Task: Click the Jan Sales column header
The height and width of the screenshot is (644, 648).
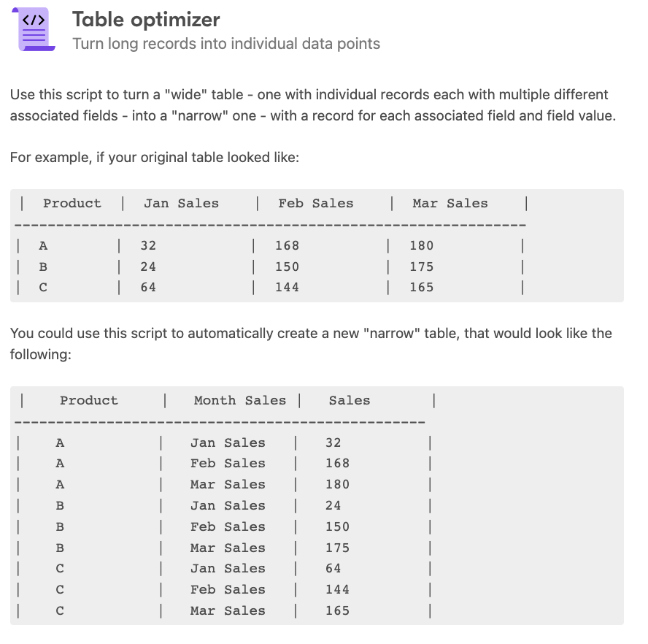Action: 181,203
